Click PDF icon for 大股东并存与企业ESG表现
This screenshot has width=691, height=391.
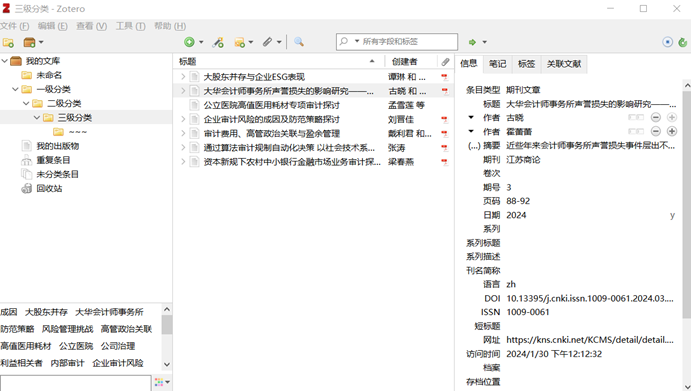(445, 77)
